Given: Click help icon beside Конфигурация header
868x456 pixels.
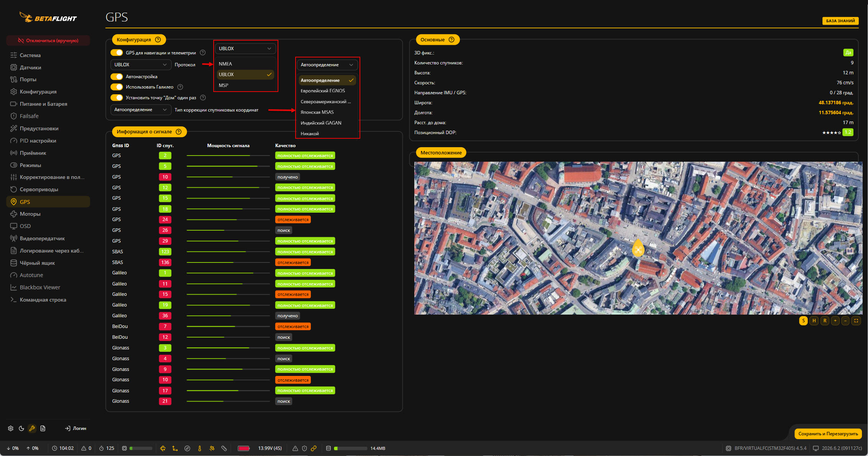Looking at the screenshot, I should click(158, 40).
